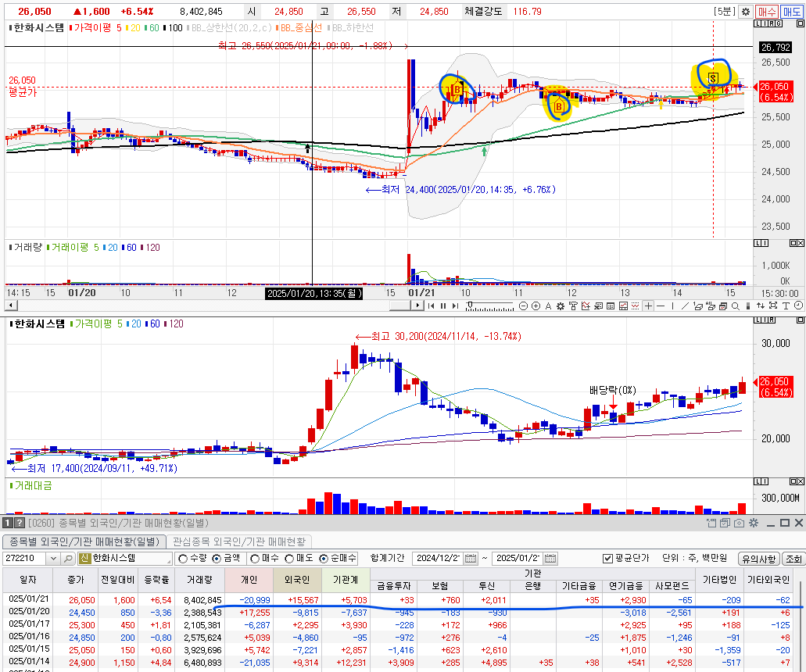This screenshot has width=806, height=672.
Task: Close the 거래대금 pane with X icon
Action: (x=801, y=481)
